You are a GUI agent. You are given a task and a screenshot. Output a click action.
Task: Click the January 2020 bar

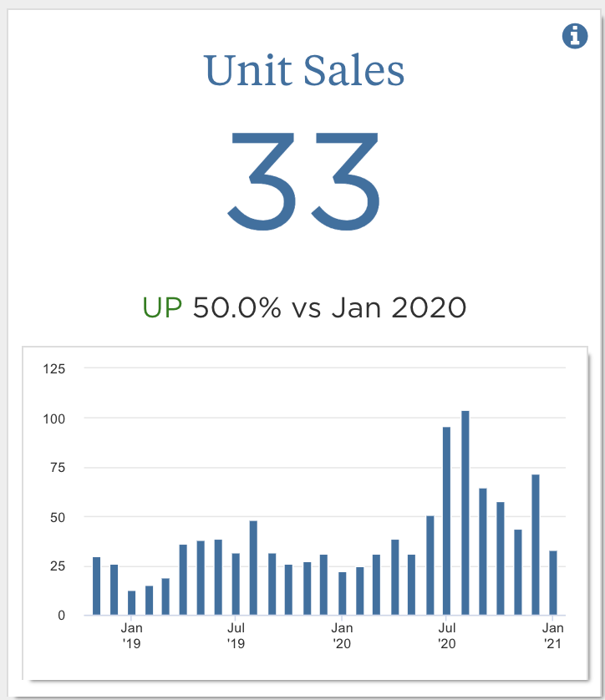tap(342, 594)
